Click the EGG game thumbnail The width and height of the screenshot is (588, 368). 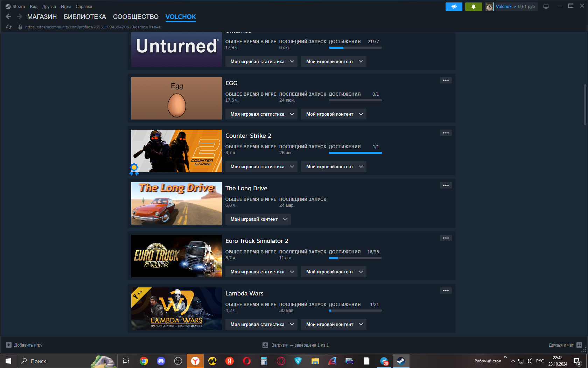click(176, 98)
